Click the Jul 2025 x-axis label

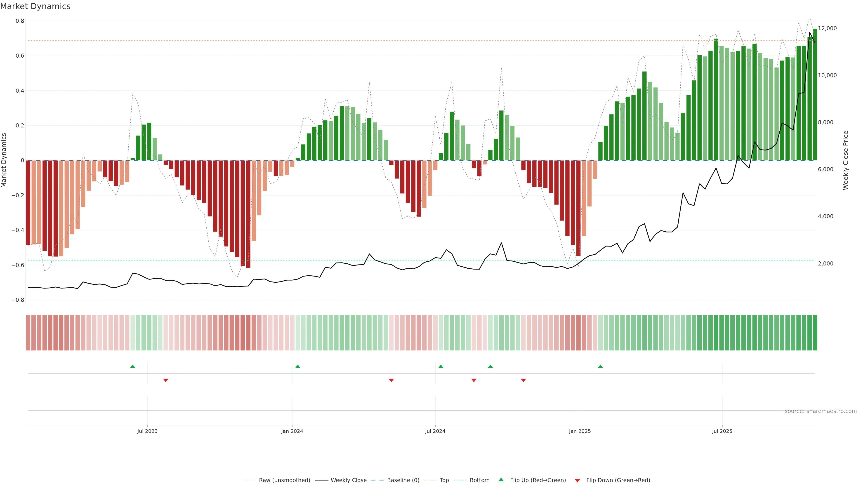(722, 431)
